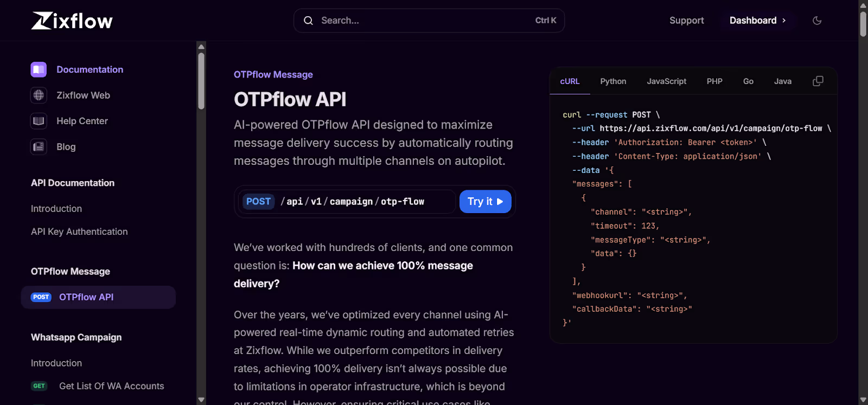Click the Zixflow Web globe icon
This screenshot has width=868, height=405.
coord(39,95)
